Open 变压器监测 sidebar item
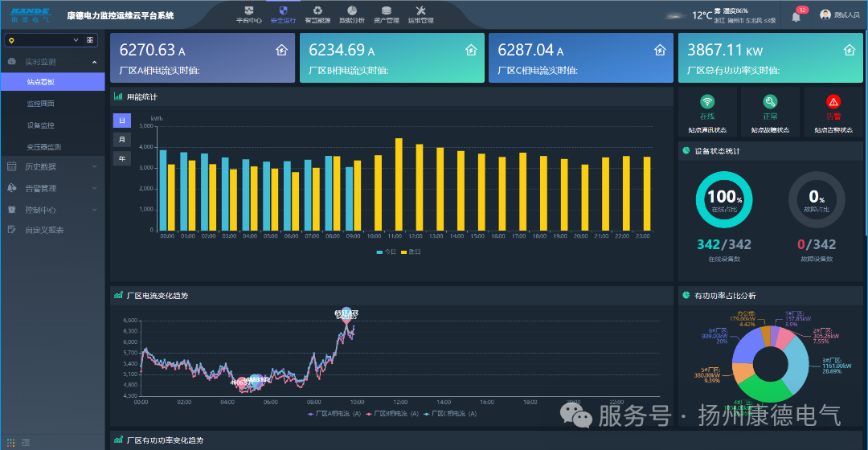Screen dimensions: 868x450 43,147
